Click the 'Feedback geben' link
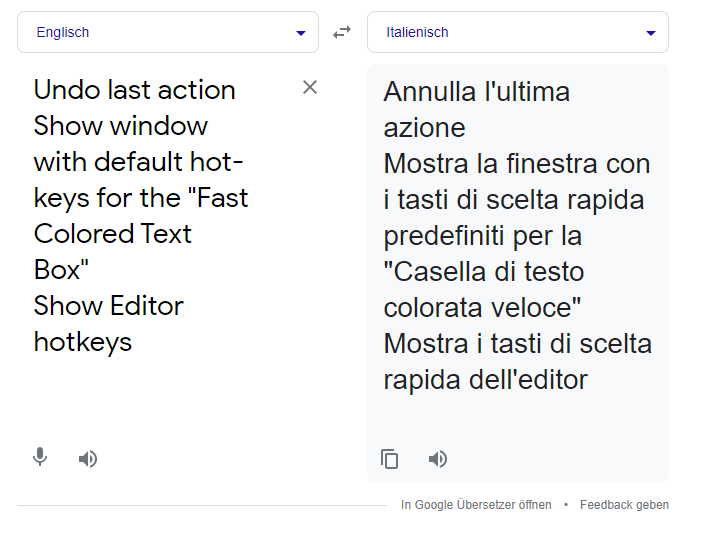701x533 pixels. (x=624, y=505)
